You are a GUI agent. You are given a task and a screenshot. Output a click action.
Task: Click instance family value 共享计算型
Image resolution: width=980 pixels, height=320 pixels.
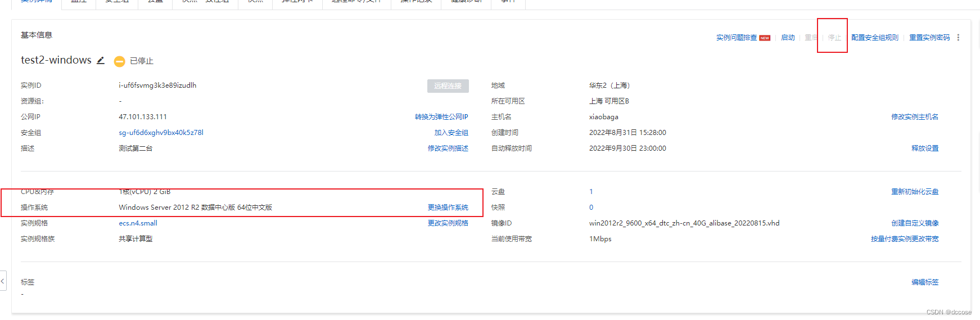click(x=136, y=239)
